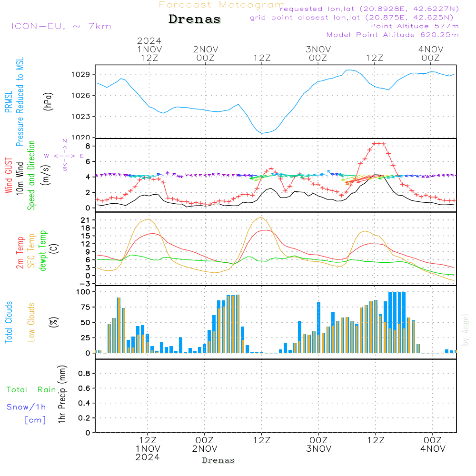Click the 10m Wind legend label
476x476 pixels.
tap(20, 178)
